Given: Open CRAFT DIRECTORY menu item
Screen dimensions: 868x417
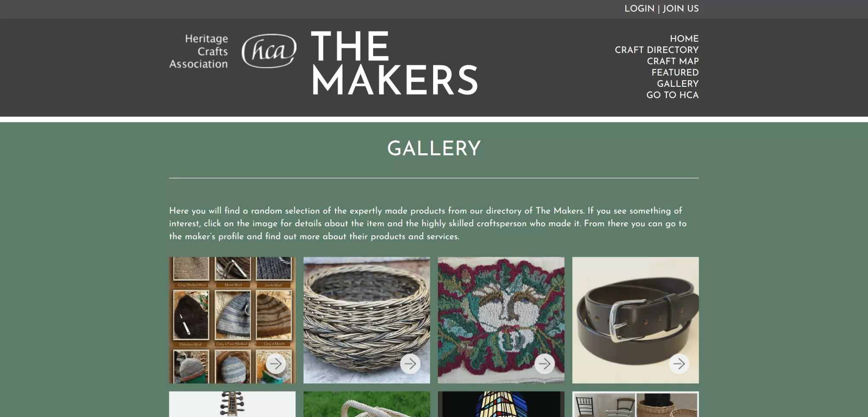Looking at the screenshot, I should click(x=656, y=50).
